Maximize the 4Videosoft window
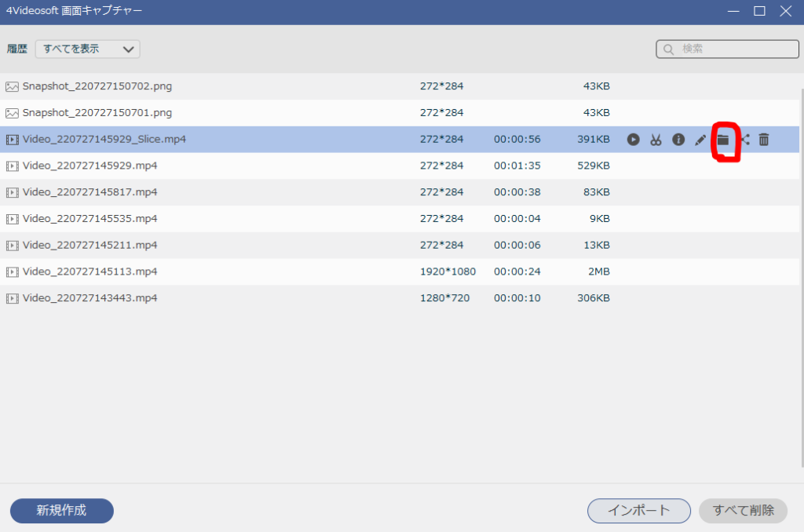The width and height of the screenshot is (804, 532). click(759, 11)
